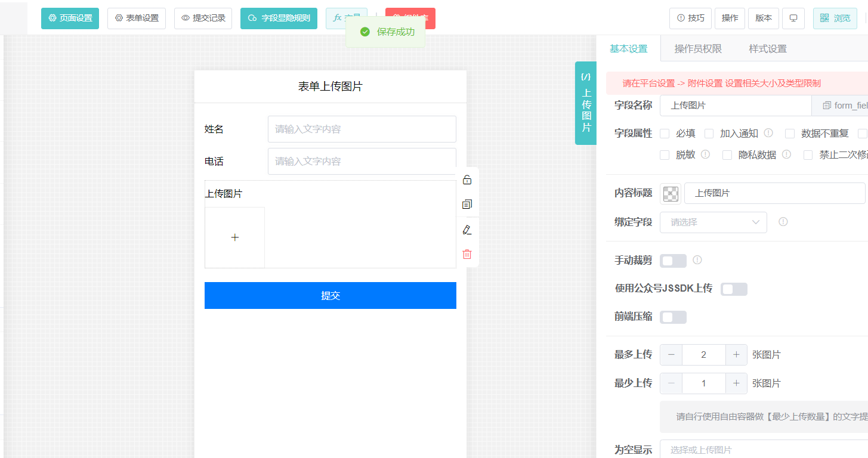
Task: Toggle the 前端压缩 switch
Action: (673, 317)
